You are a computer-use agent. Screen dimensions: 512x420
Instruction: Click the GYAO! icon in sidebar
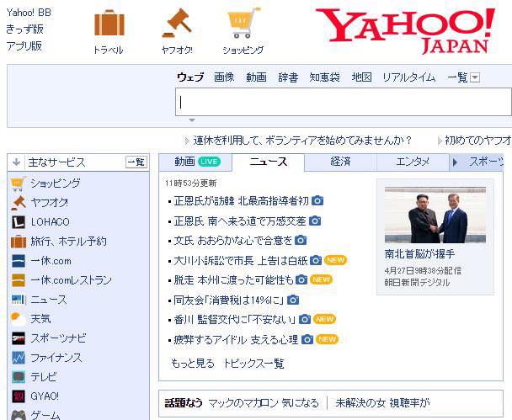click(19, 396)
